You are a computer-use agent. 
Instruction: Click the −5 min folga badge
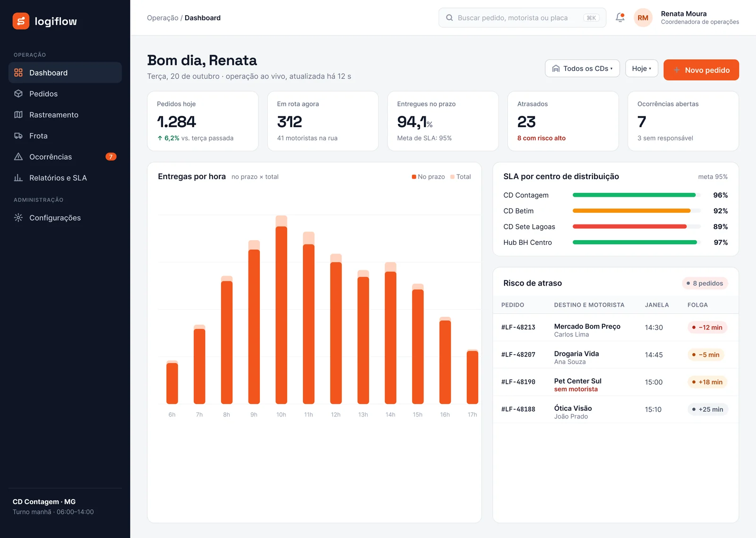pos(706,355)
